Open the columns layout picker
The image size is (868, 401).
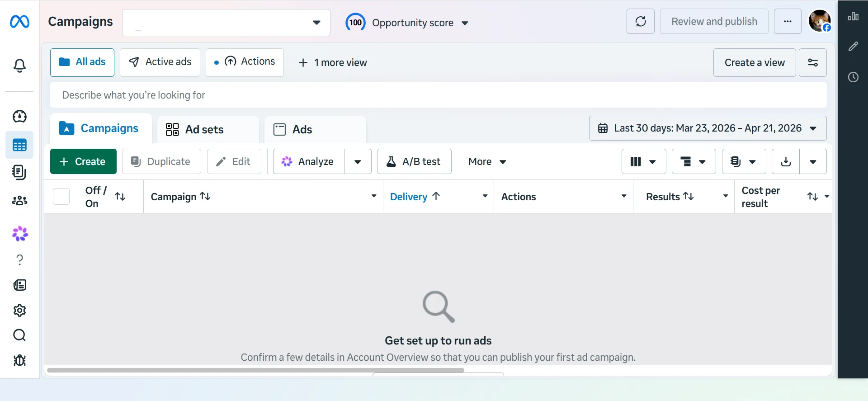(x=644, y=161)
